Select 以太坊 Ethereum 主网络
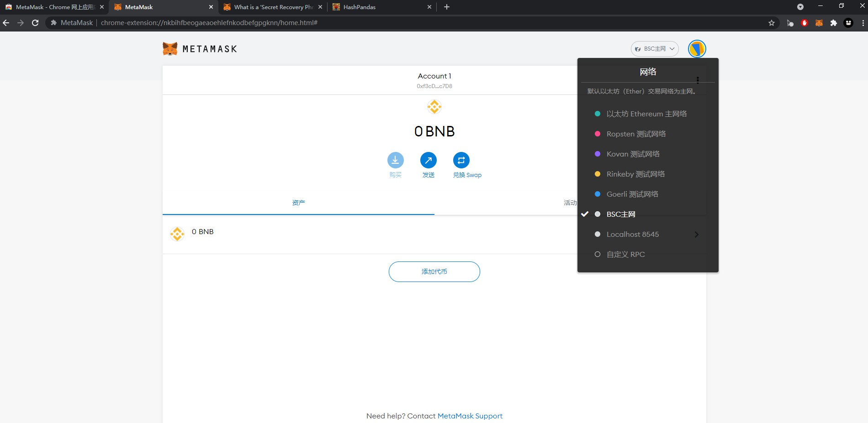The width and height of the screenshot is (868, 423). tap(648, 114)
